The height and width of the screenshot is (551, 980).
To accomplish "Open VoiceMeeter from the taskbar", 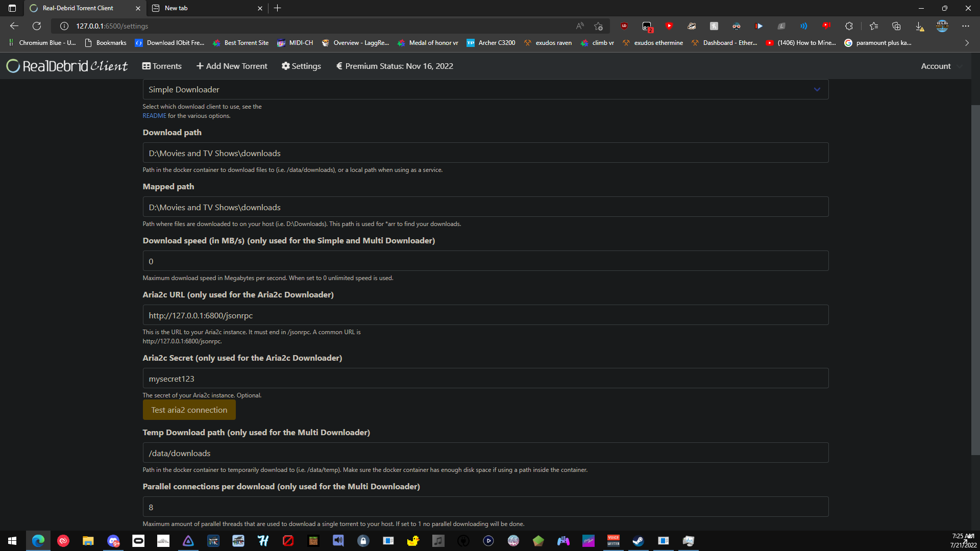I will pos(614,541).
